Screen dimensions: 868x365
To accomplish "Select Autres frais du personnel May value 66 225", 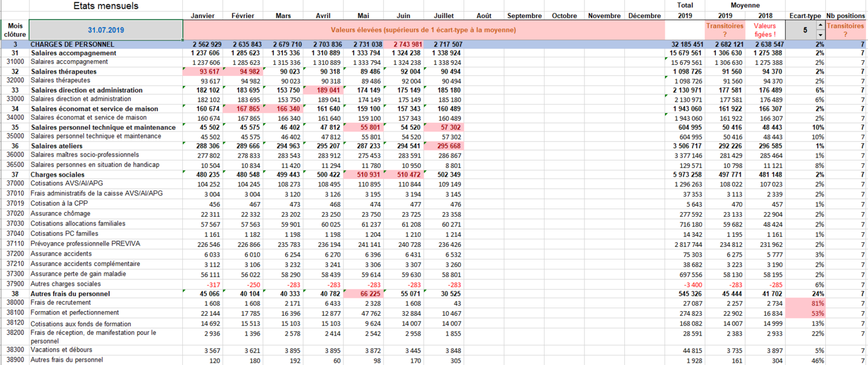I will coord(363,294).
